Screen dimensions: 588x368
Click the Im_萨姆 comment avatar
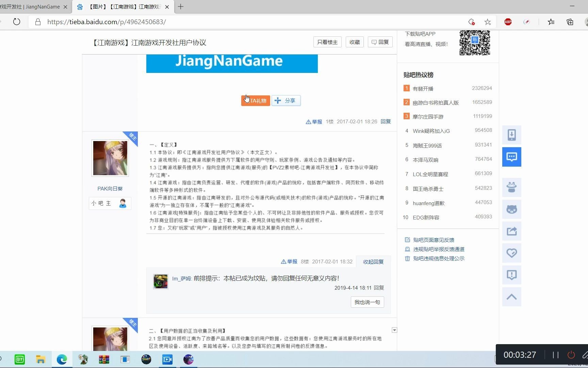tap(160, 281)
